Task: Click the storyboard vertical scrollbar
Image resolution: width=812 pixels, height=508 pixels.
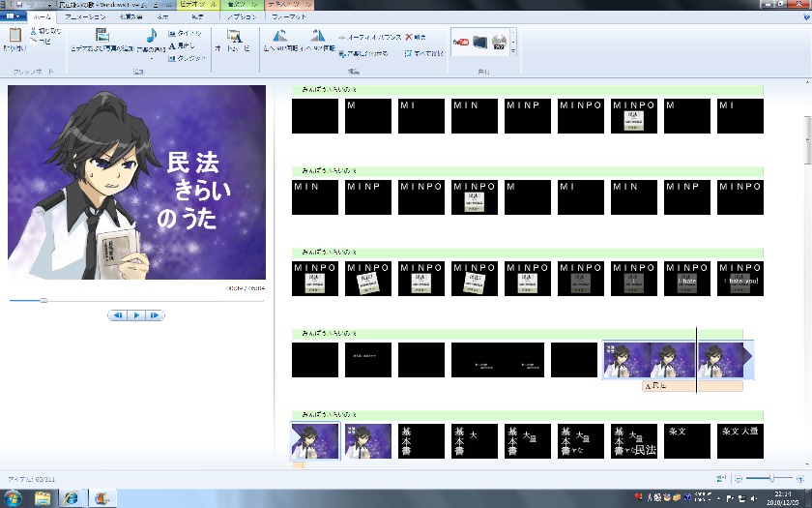Action: [x=807, y=140]
